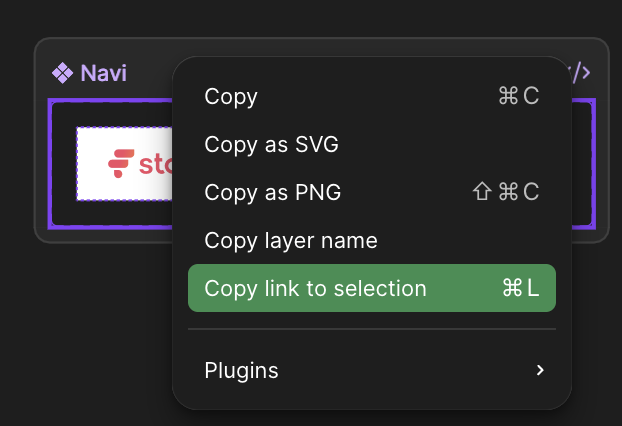Click the Command+L shortcut hint

pyautogui.click(x=520, y=289)
